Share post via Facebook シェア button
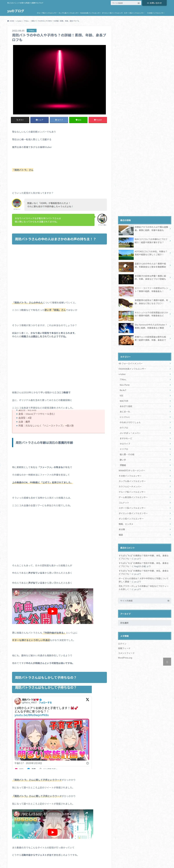 point(40,120)
